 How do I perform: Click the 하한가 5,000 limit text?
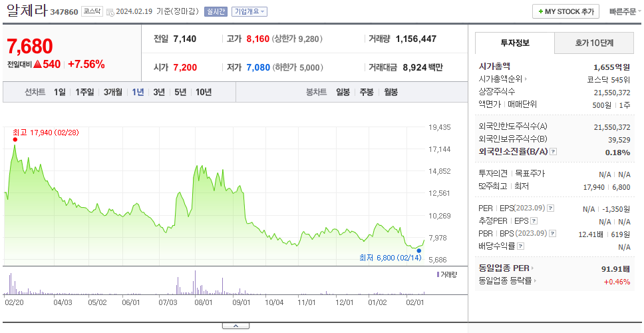298,67
